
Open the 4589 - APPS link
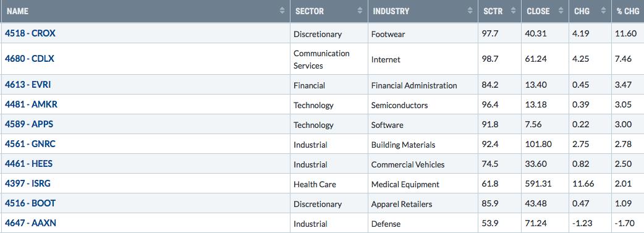29,124
